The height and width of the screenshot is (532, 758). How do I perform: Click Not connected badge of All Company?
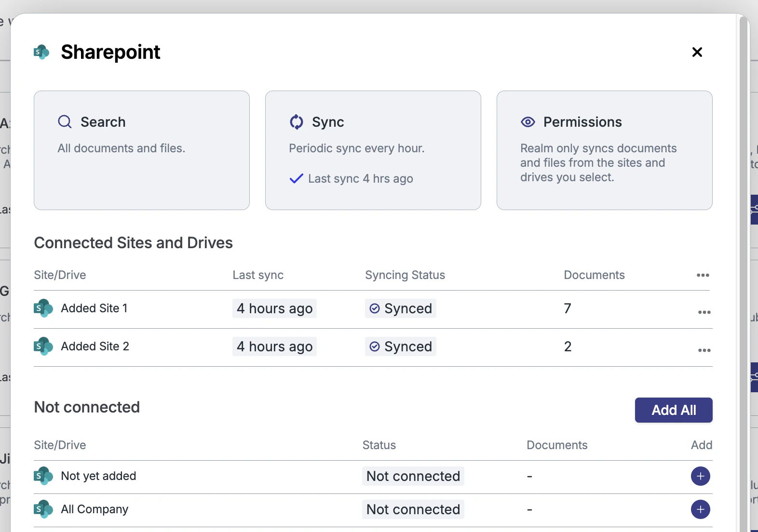413,509
